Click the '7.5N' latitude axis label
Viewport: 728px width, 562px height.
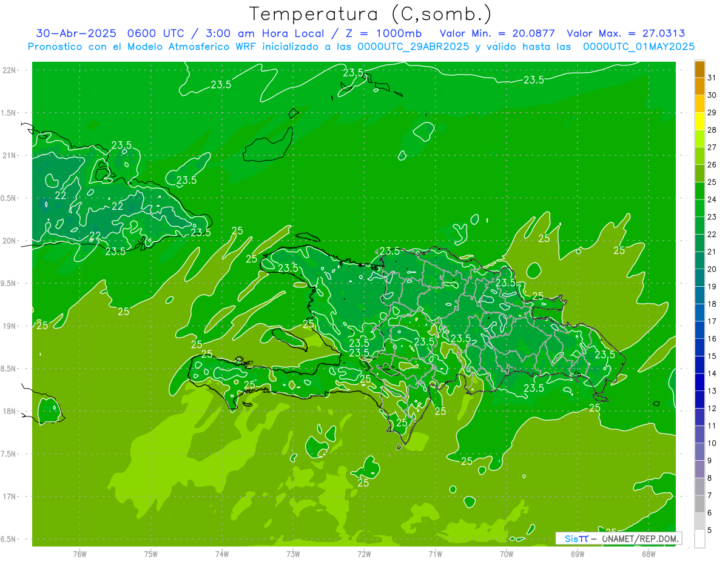click(8, 454)
